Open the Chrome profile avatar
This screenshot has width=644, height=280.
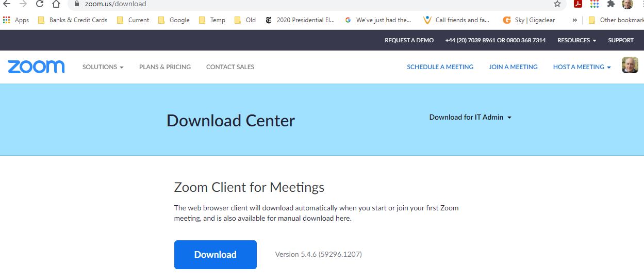point(627,4)
